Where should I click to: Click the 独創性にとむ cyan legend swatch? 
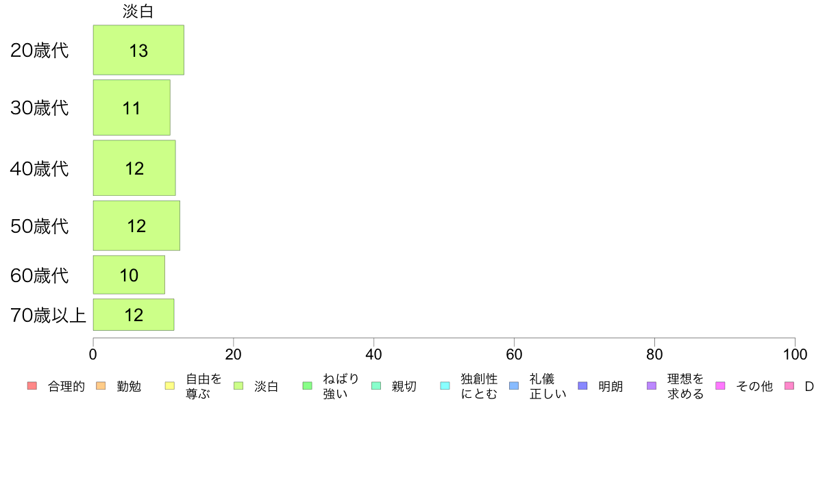445,386
